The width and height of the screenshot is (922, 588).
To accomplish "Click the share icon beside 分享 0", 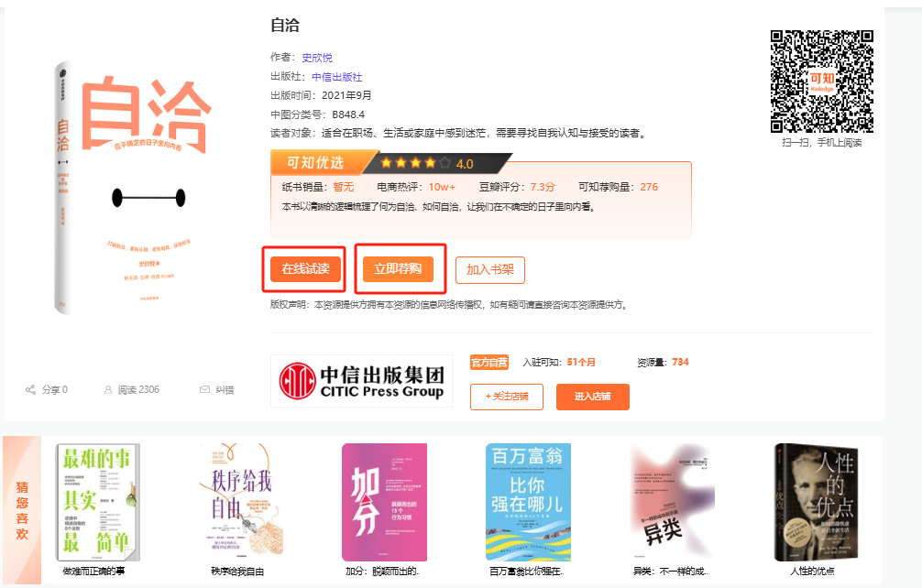I will point(30,389).
